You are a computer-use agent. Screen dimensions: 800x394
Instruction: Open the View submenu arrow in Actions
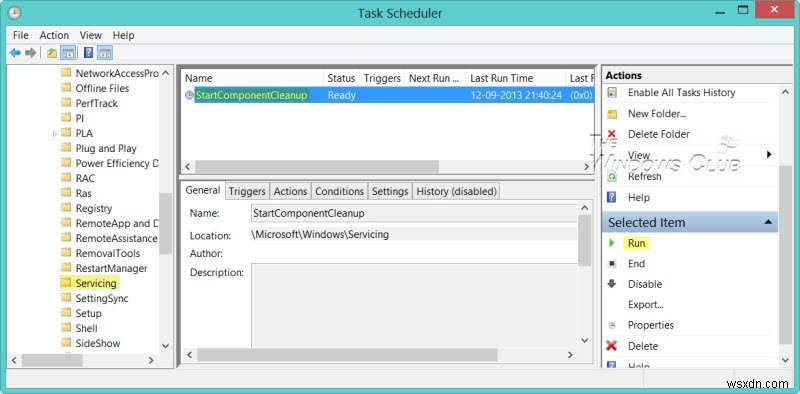pyautogui.click(x=769, y=155)
